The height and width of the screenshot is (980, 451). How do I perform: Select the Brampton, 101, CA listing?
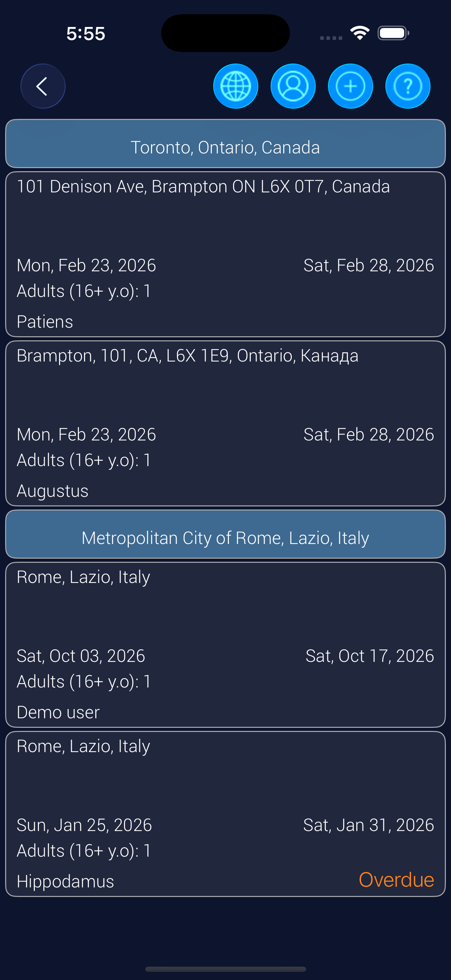coord(187,356)
